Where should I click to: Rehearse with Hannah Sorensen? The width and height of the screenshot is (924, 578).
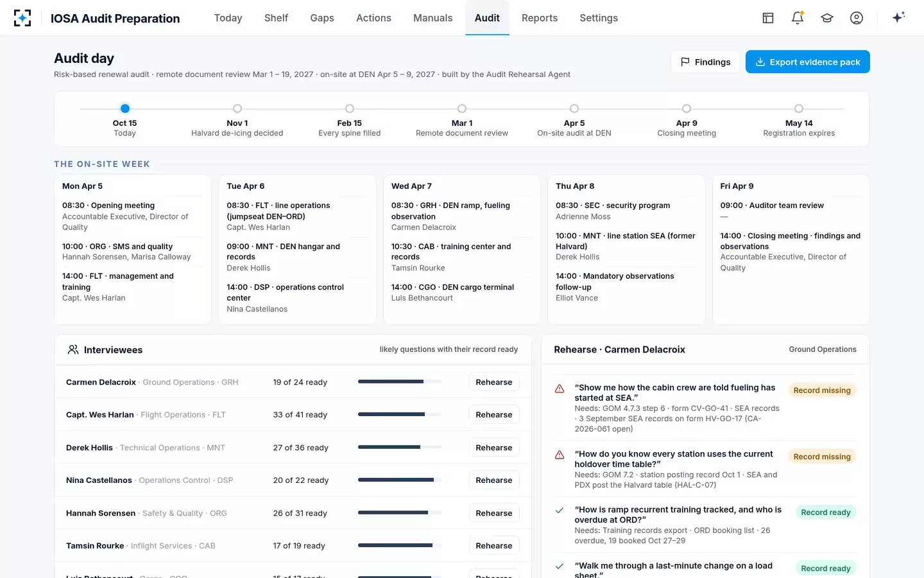(494, 513)
